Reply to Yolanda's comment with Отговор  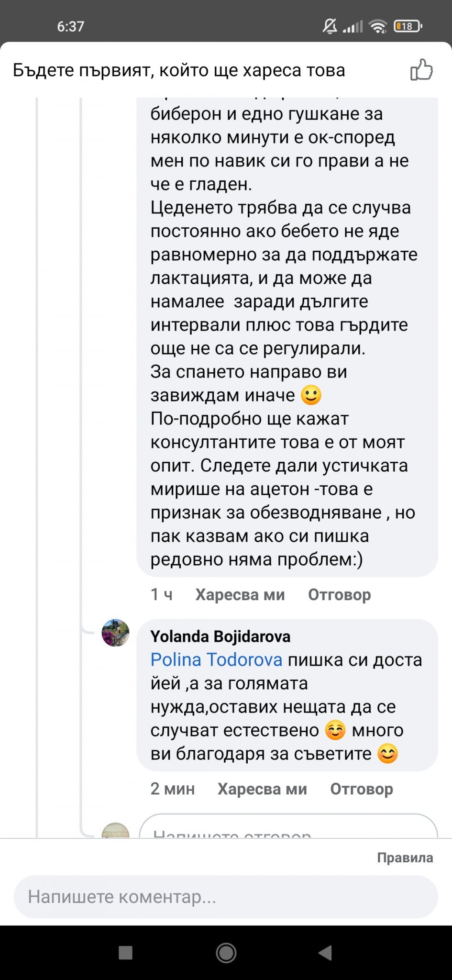point(362,789)
